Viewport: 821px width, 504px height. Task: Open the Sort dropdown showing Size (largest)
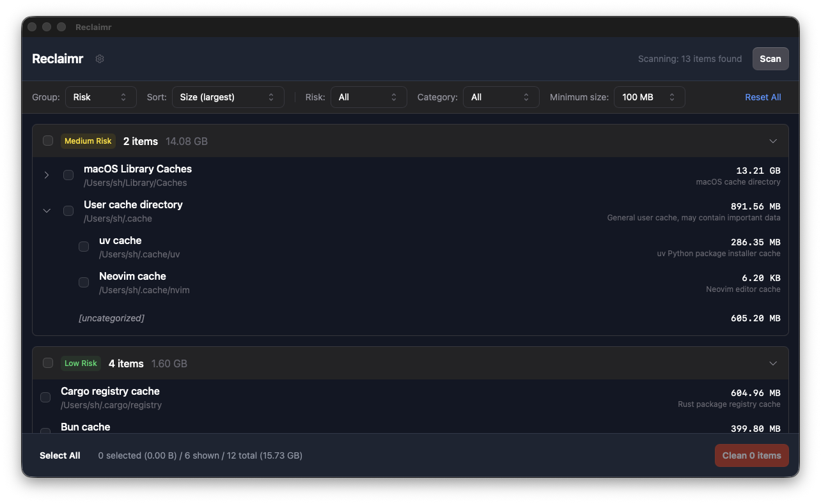coord(228,96)
